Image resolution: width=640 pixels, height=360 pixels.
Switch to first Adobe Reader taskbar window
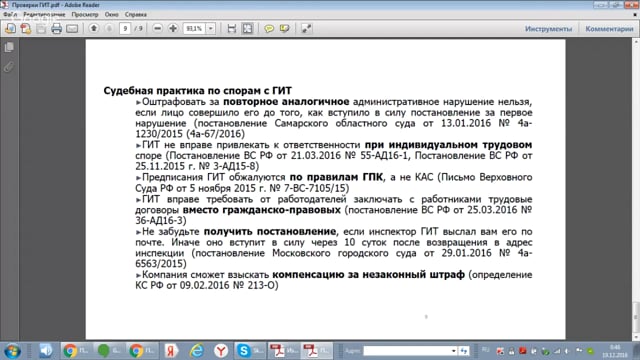click(284, 351)
